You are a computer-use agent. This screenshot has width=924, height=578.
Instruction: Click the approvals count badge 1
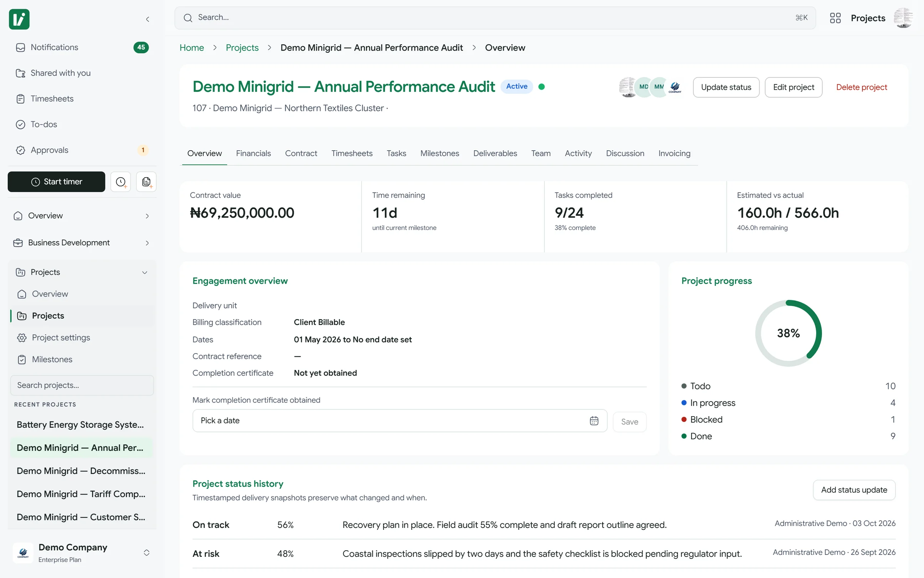(143, 150)
